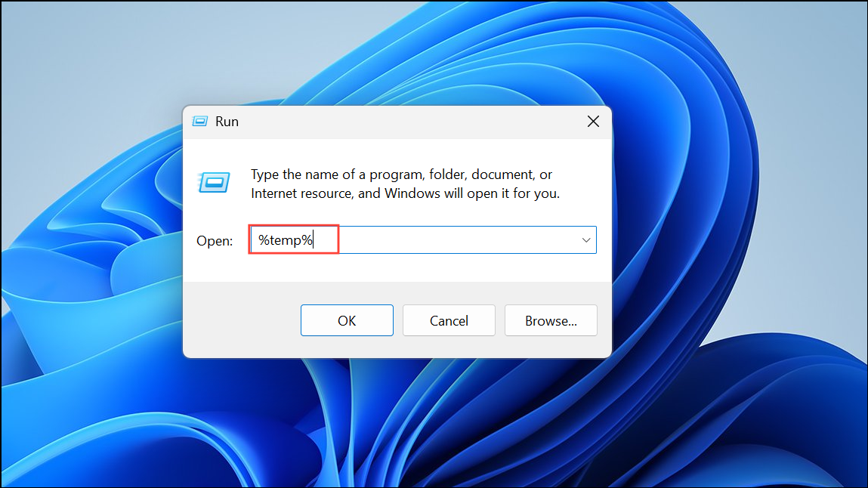Click the "Open:" label
The image size is (868, 488).
[x=215, y=241]
